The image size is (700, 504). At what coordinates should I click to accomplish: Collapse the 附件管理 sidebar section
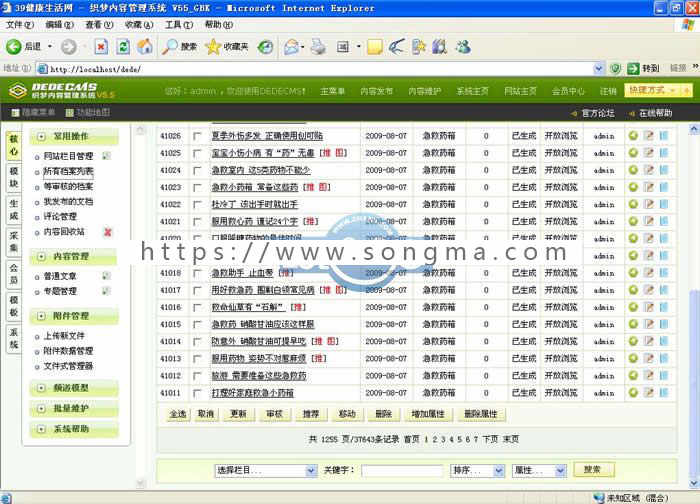tap(42, 316)
